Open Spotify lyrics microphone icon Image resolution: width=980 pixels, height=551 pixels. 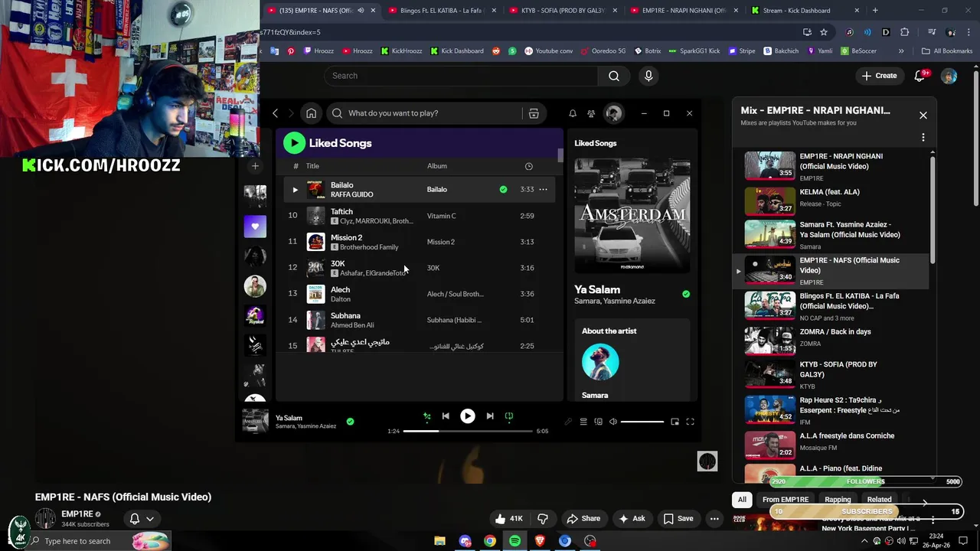pyautogui.click(x=568, y=422)
